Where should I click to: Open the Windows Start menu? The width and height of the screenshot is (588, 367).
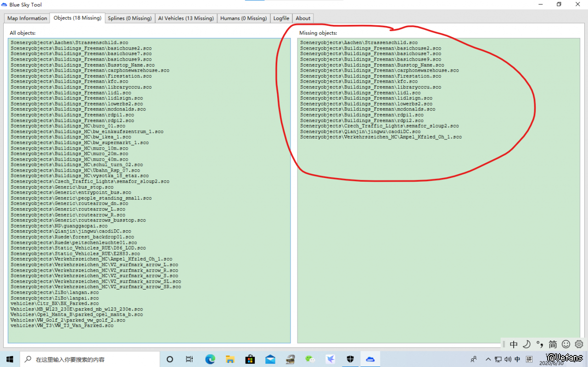click(10, 359)
